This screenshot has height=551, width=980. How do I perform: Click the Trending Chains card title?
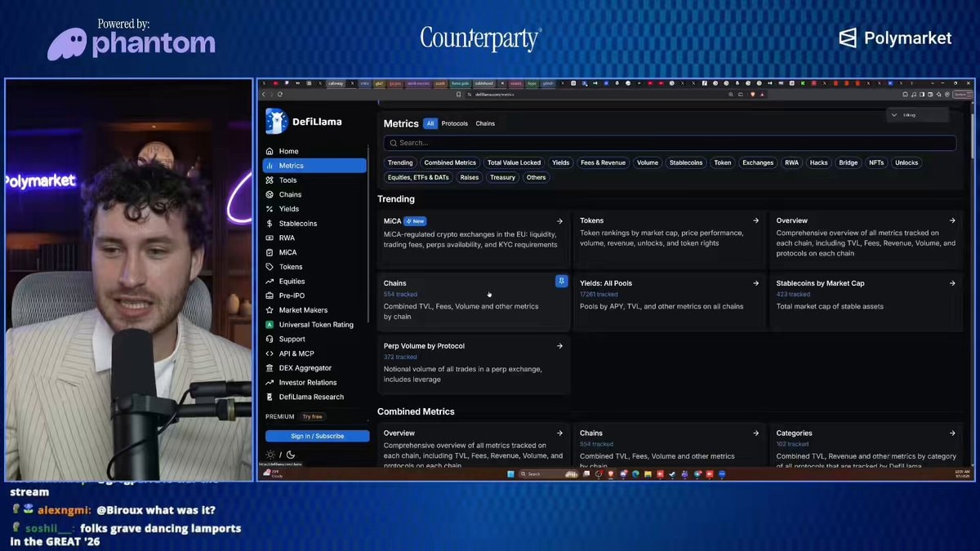[395, 283]
